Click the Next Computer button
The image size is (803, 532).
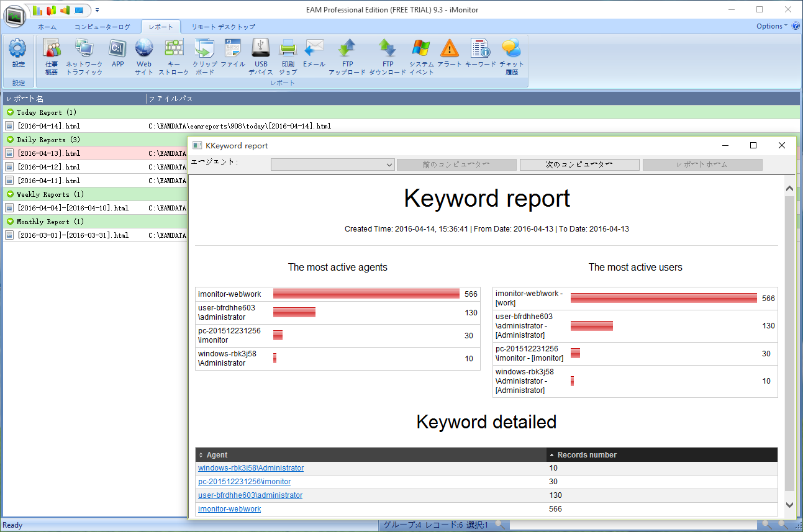579,165
